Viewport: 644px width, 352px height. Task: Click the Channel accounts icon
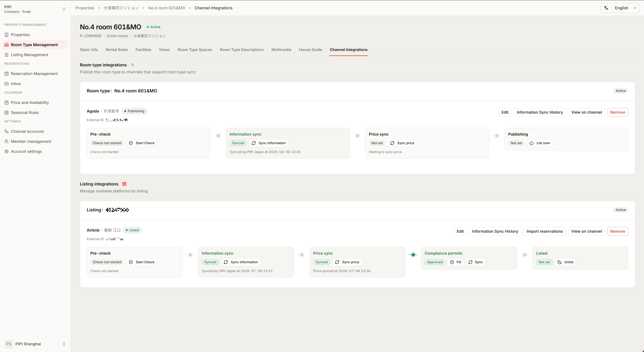coord(7,131)
